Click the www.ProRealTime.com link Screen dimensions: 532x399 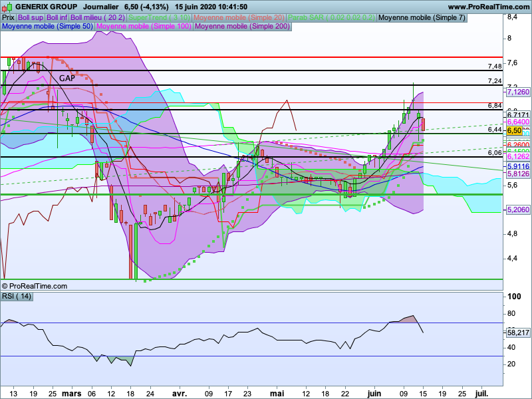coord(488,7)
